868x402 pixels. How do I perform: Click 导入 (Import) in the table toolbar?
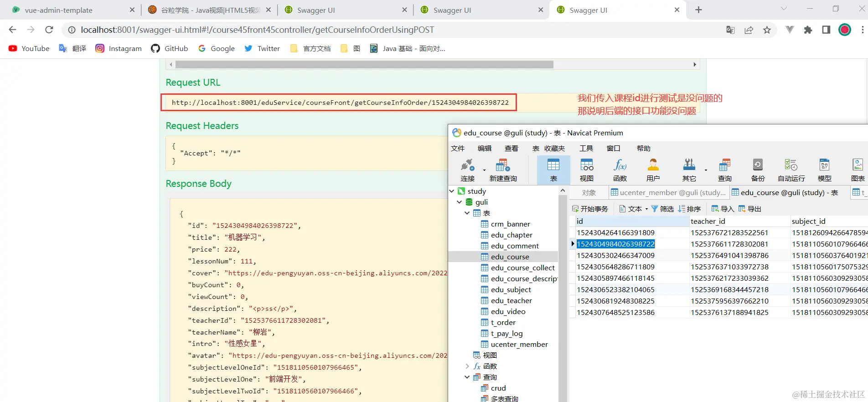click(723, 209)
